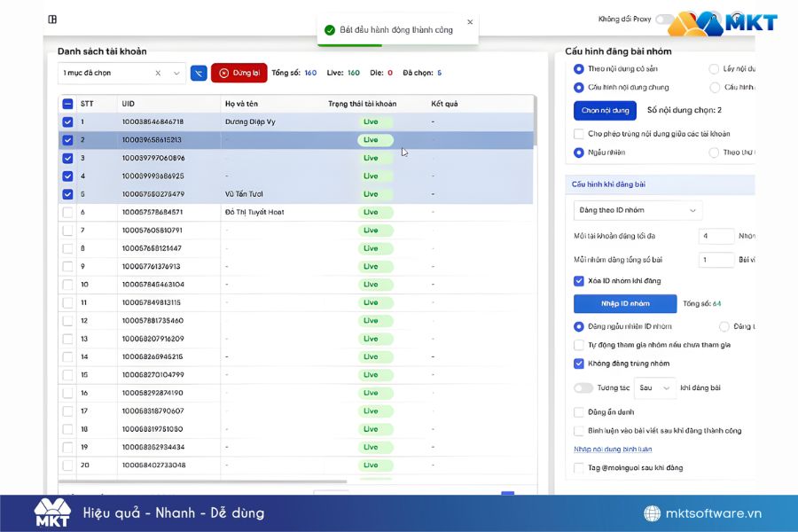Toggle the 'Tương tác' switch on
Viewport: 798px width, 532px height.
(x=583, y=387)
